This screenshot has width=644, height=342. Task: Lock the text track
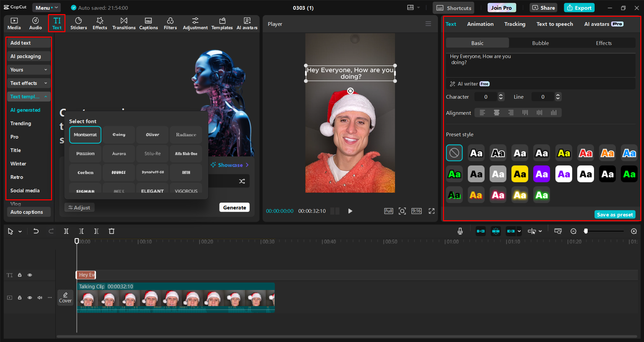[19, 275]
